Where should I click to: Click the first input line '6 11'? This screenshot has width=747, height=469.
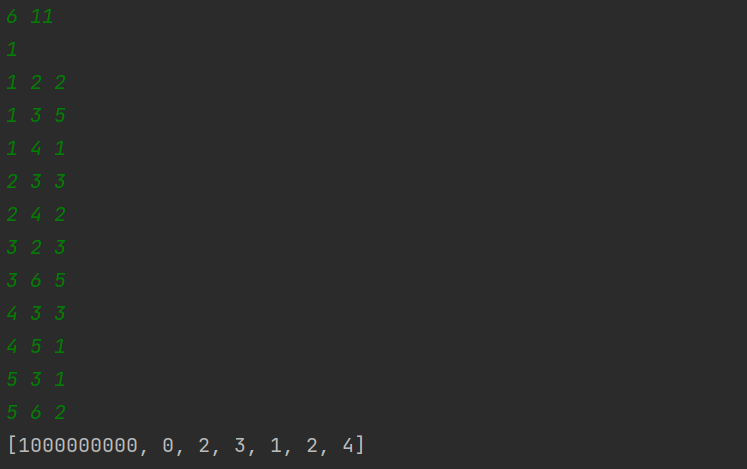pos(30,17)
